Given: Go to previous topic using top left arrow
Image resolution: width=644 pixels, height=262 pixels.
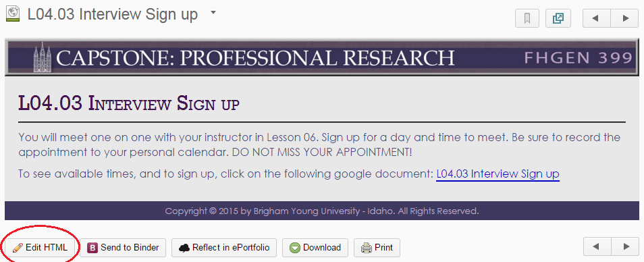Looking at the screenshot, I should click(596, 18).
